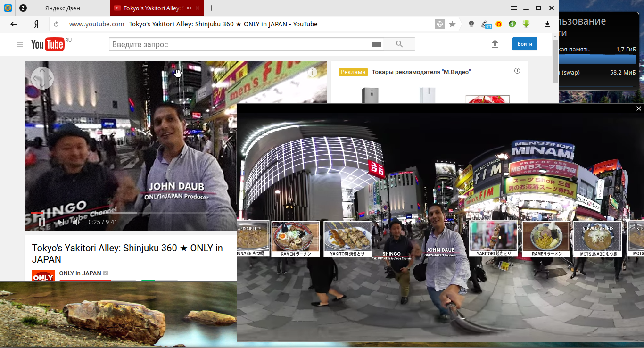Pause the YouTube video
The image size is (644, 348).
tap(41, 222)
